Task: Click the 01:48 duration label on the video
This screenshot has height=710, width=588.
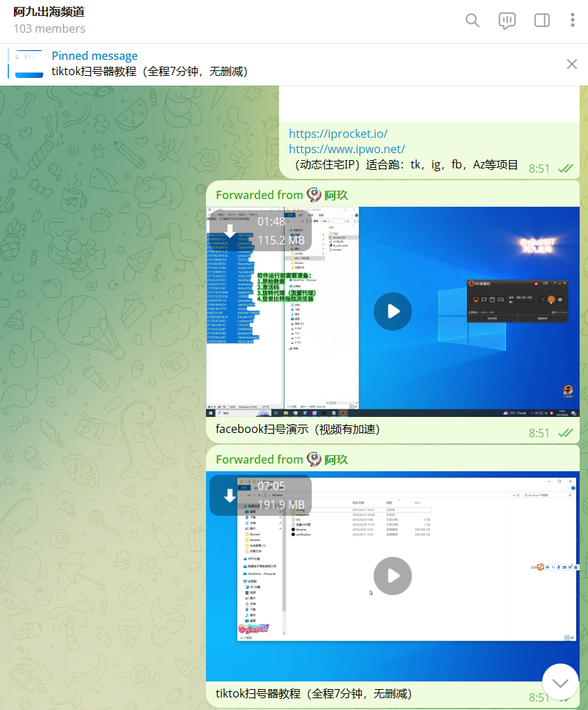Action: click(x=271, y=221)
